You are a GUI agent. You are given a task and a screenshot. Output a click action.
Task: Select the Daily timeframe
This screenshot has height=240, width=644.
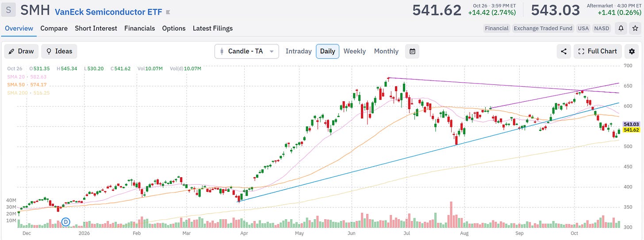327,51
